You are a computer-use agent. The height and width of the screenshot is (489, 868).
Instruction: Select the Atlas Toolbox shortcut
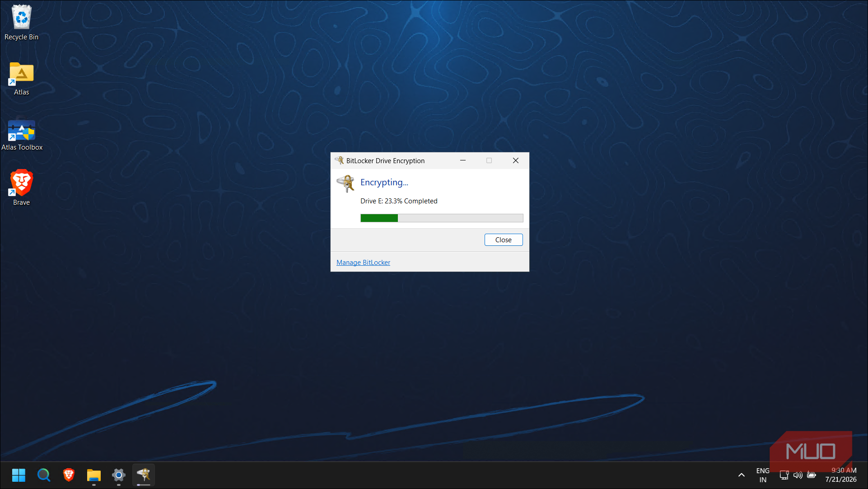(22, 135)
